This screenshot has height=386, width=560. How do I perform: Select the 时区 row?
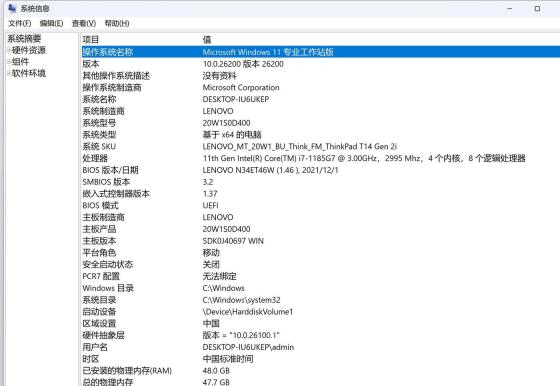click(x=321, y=359)
